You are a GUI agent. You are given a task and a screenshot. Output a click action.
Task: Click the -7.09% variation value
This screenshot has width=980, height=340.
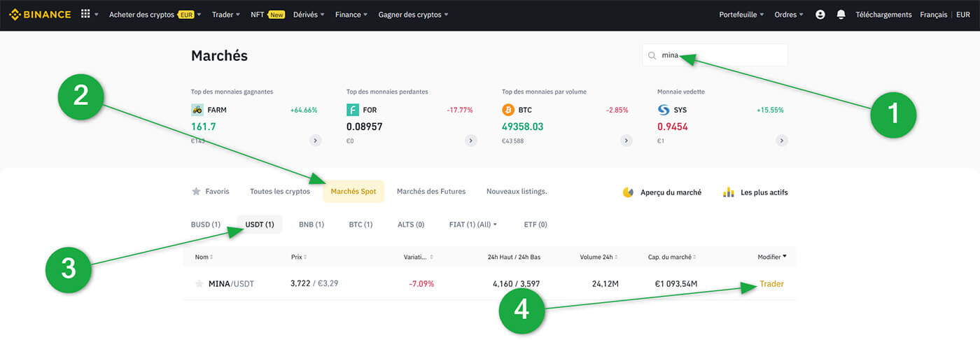coord(422,284)
